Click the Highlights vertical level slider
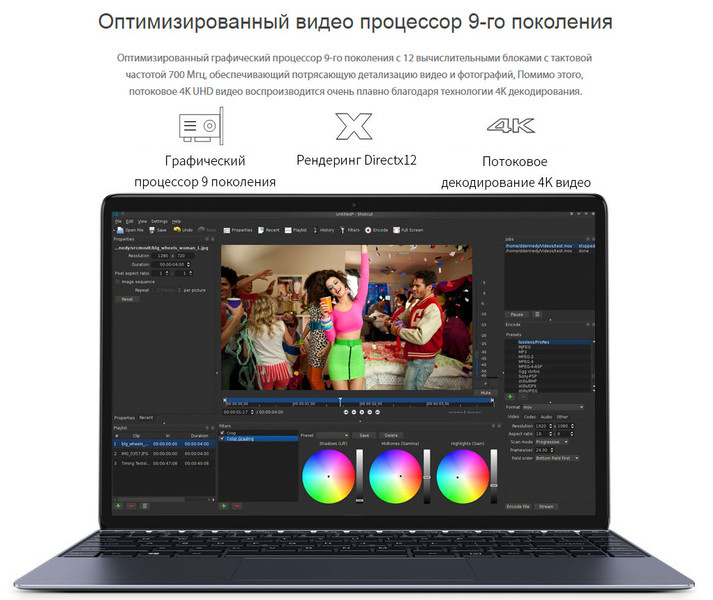713x600 pixels. tap(494, 476)
